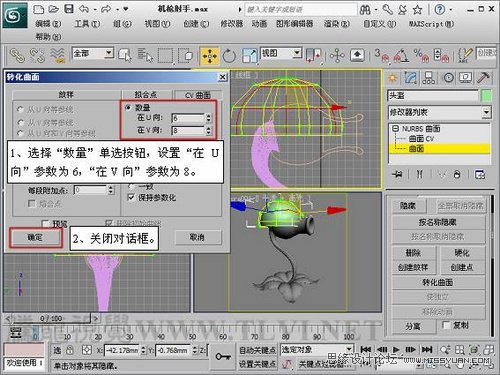Screen dimensions: 500x375
Task: Activate the Select Object arrow tool
Action: tap(125, 55)
